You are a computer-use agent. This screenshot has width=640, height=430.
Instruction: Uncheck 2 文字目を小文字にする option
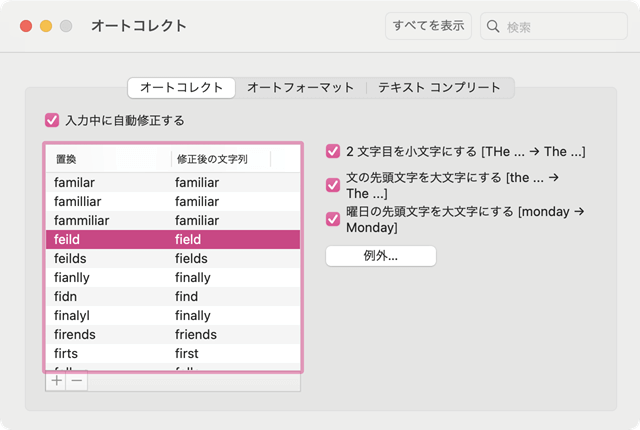tap(333, 152)
